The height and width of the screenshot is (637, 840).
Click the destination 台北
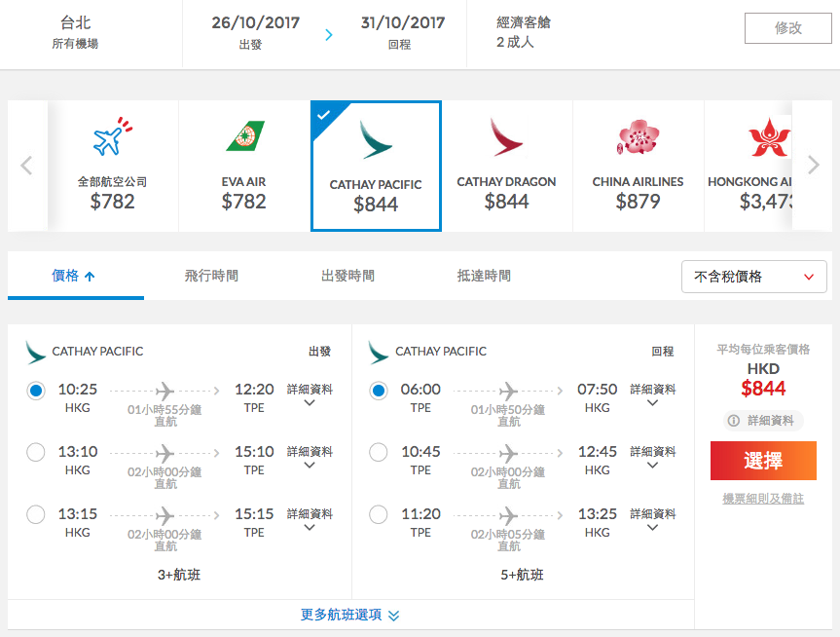[x=76, y=22]
